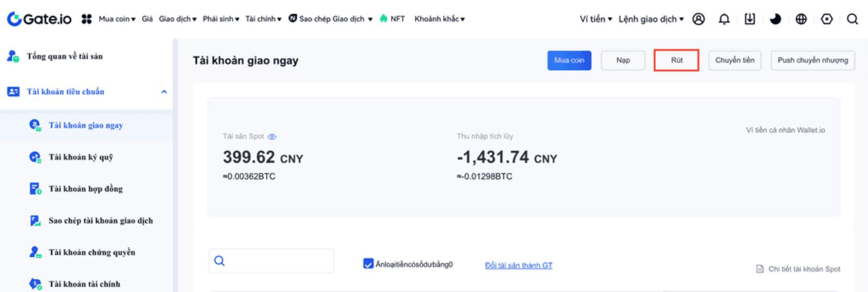Collapse the Tài khoản tiêu chuẩn section
The image size is (868, 292).
click(x=164, y=91)
